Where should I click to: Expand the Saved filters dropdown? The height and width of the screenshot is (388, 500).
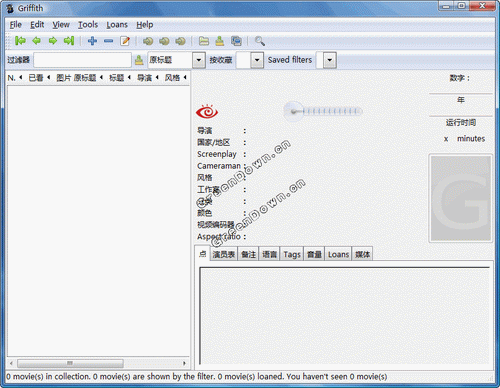click(330, 60)
